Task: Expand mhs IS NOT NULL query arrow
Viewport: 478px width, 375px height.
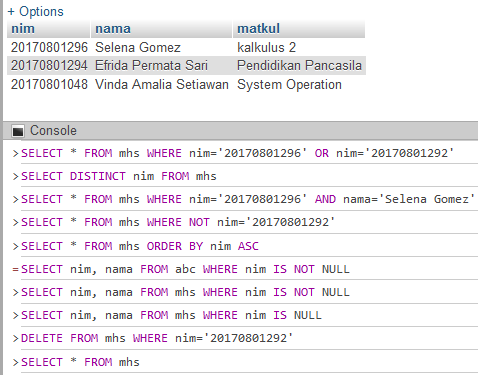Action: [15, 292]
